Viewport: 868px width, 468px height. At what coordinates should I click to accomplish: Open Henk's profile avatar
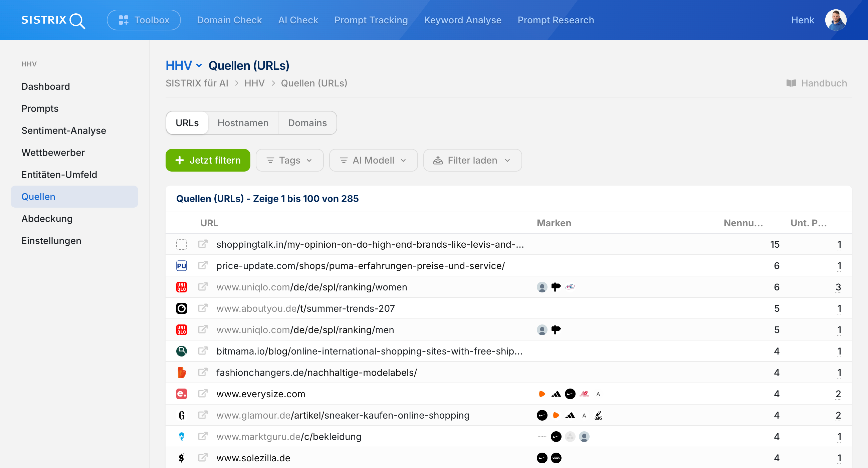tap(836, 20)
